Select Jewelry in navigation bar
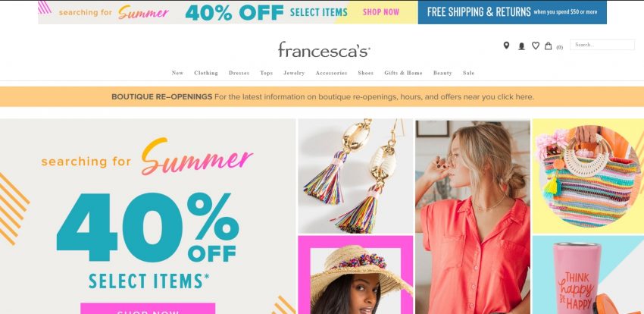The image size is (644, 314). point(294,73)
